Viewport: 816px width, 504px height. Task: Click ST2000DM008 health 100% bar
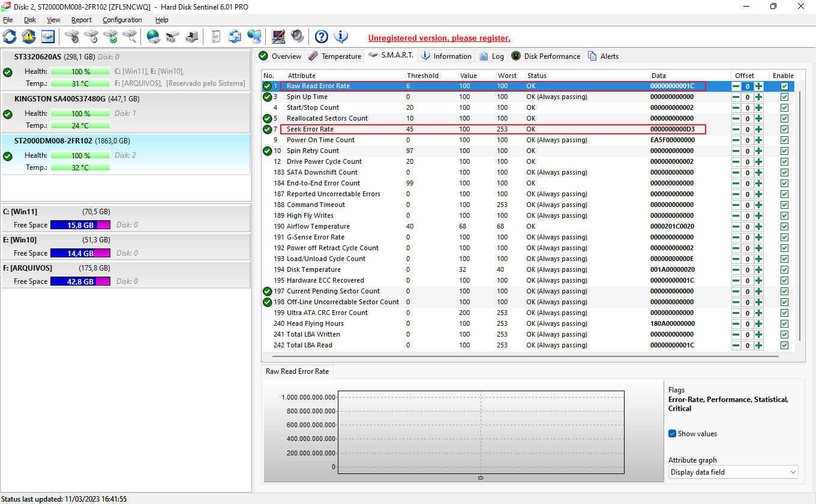tap(80, 155)
